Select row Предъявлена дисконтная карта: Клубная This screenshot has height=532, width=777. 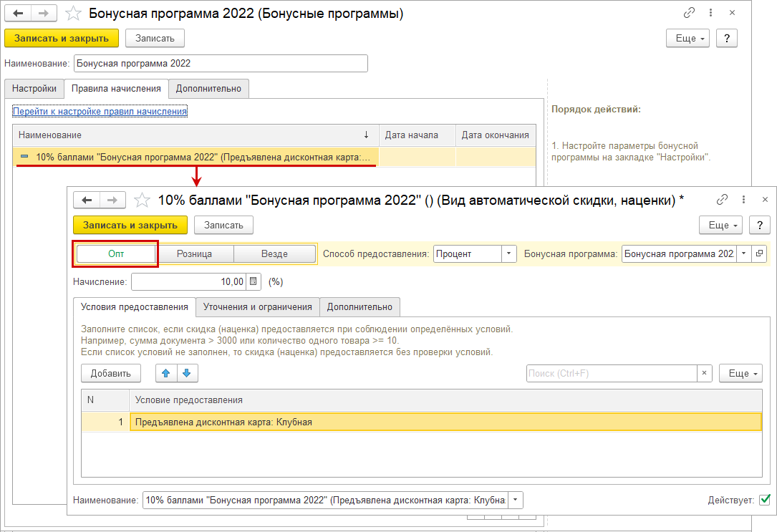[x=445, y=422]
